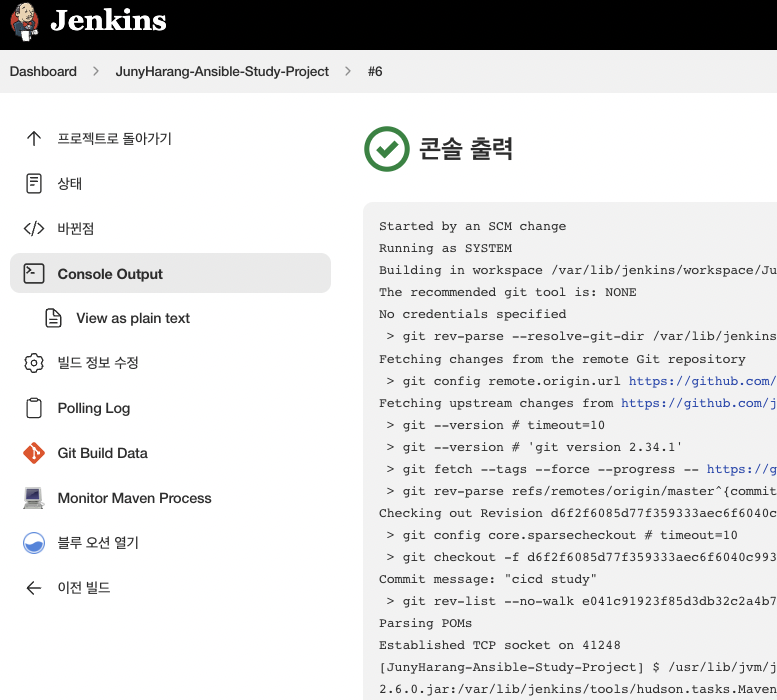Click the 콘솔 출력 heading
This screenshot has width=777, height=700.
[465, 148]
